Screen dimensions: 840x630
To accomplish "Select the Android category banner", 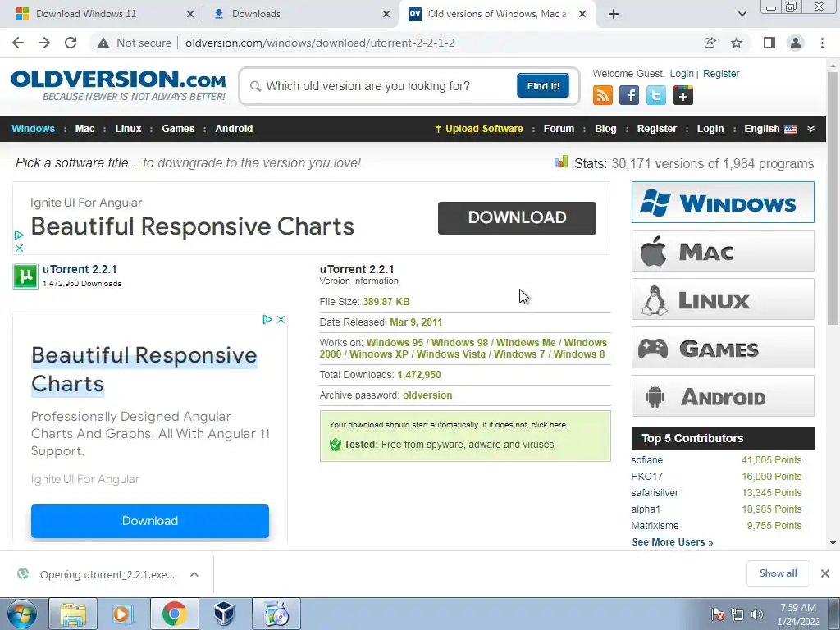I will (x=723, y=396).
